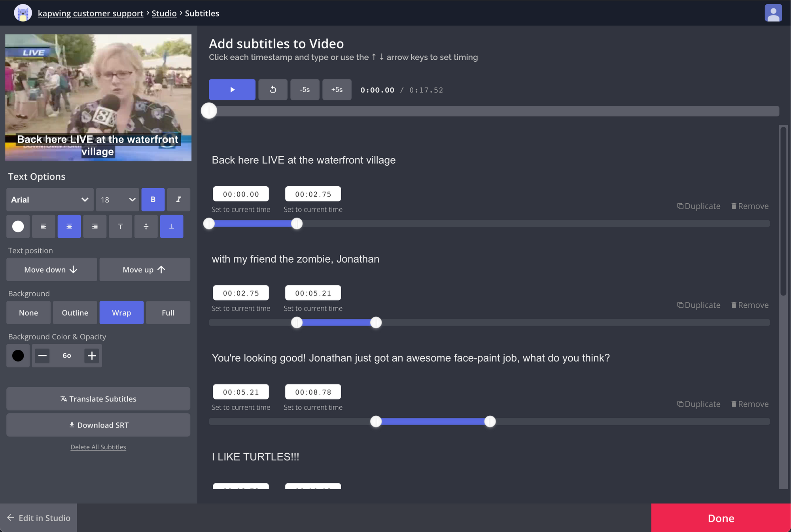Open kapwing customer support workspace
Viewport: 791px width, 532px height.
click(90, 13)
